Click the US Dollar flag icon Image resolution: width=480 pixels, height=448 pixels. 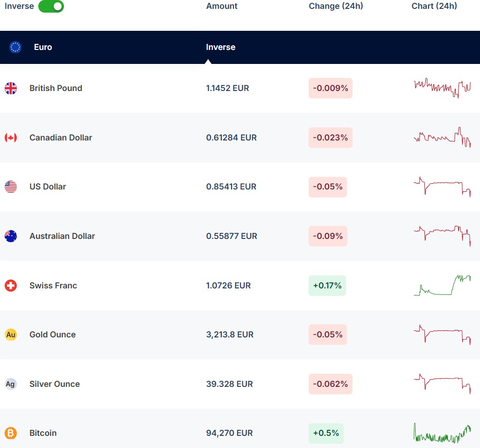[11, 187]
